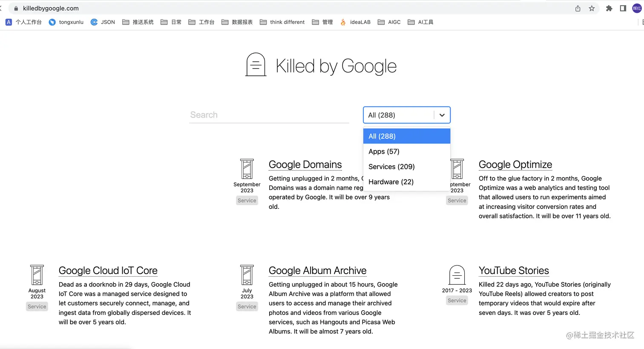Click the share icon in the address bar
The height and width of the screenshot is (349, 644).
[578, 9]
